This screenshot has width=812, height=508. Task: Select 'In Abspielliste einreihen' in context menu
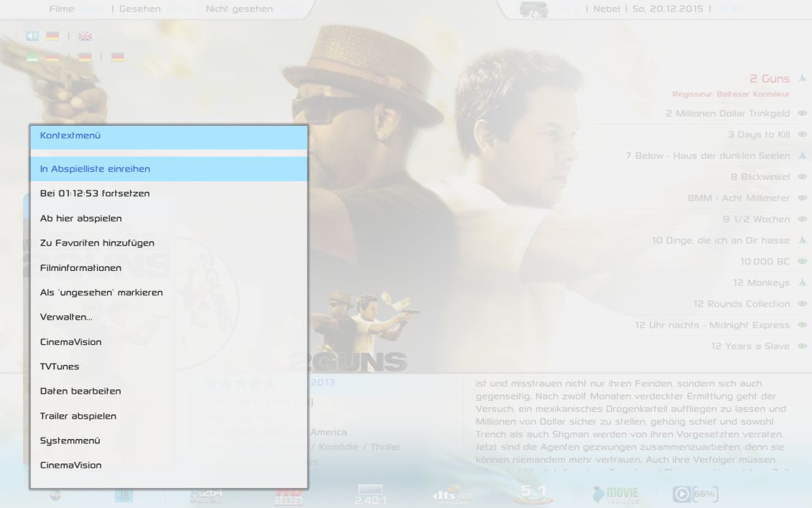(x=169, y=169)
